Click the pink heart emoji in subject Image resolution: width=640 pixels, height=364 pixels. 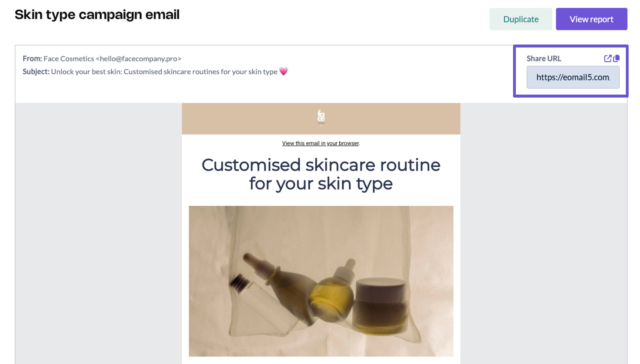point(283,71)
